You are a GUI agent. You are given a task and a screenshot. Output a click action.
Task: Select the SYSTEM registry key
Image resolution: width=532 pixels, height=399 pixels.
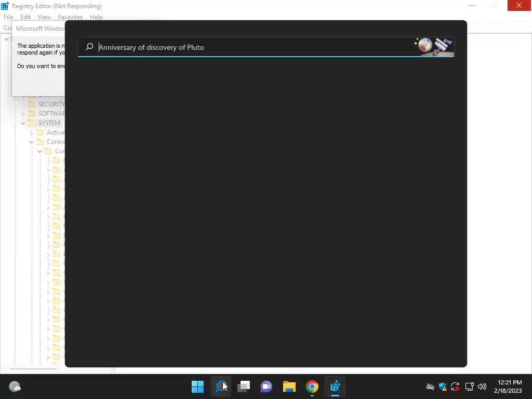pyautogui.click(x=49, y=123)
